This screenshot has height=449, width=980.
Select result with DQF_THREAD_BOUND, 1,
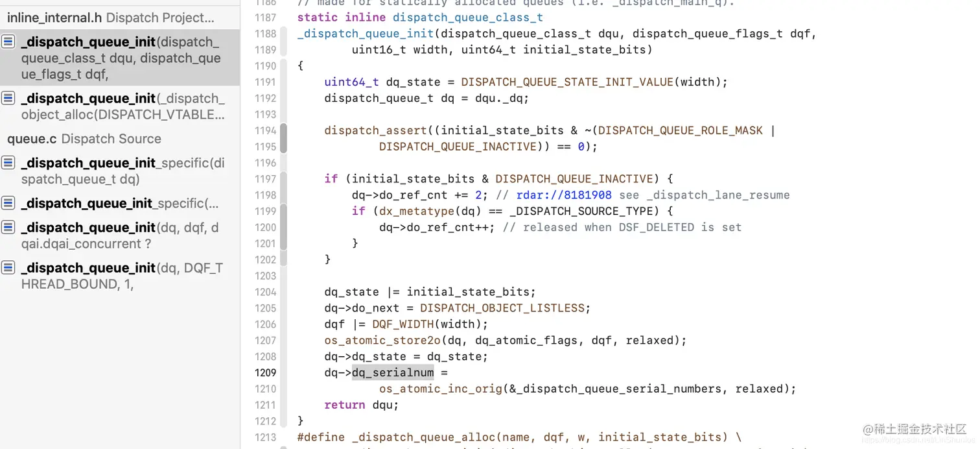pyautogui.click(x=120, y=276)
